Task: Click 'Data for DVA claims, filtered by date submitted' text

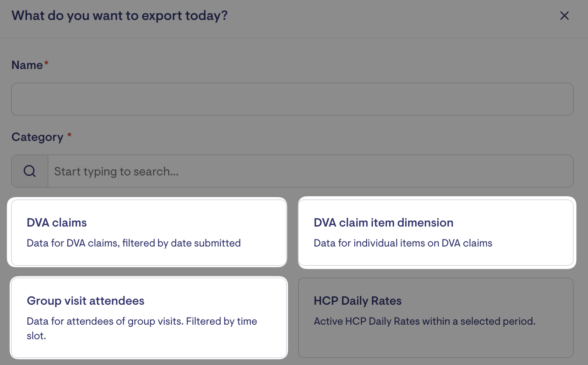Action: click(x=134, y=243)
